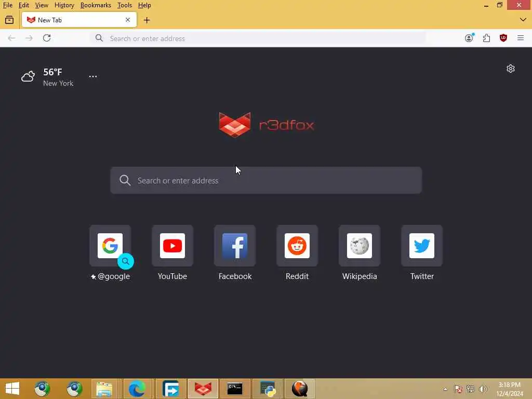
Task: Click the YouTube label text
Action: pyautogui.click(x=172, y=276)
